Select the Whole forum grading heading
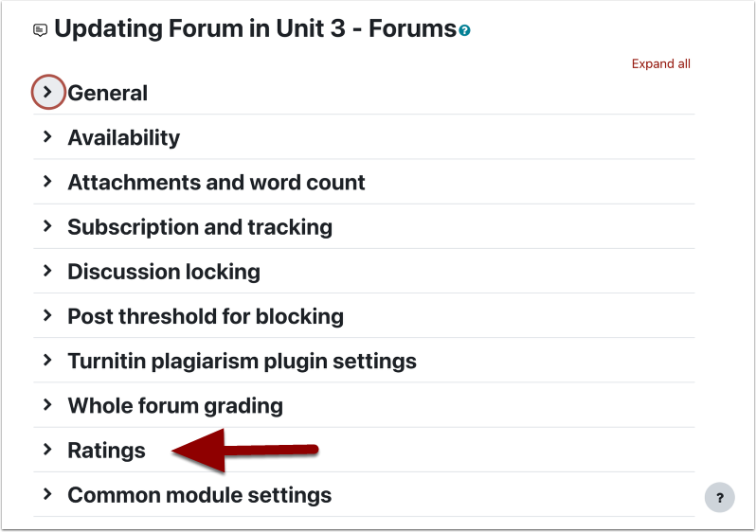This screenshot has height=532, width=756. (175, 406)
